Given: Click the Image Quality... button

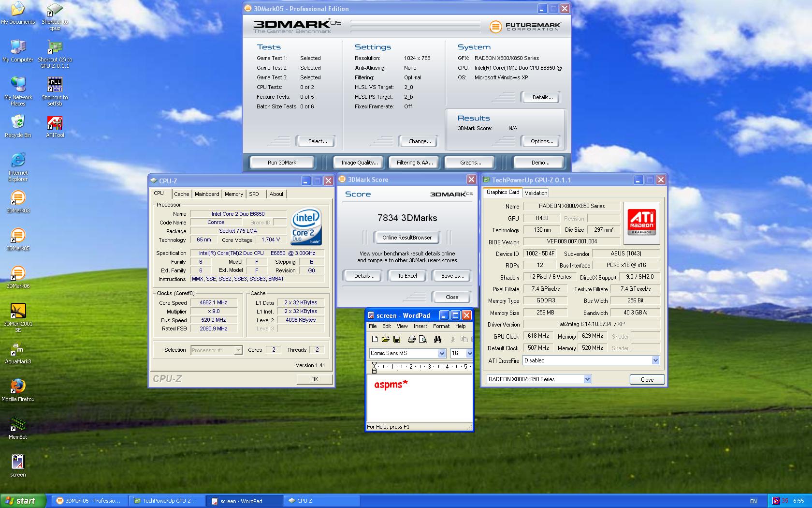Looking at the screenshot, I should (360, 163).
